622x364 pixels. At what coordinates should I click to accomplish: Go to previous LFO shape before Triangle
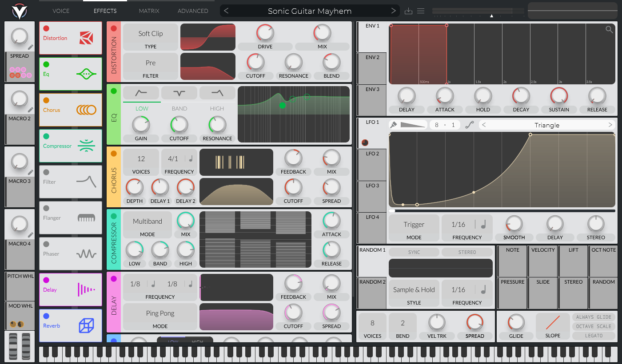pos(484,125)
